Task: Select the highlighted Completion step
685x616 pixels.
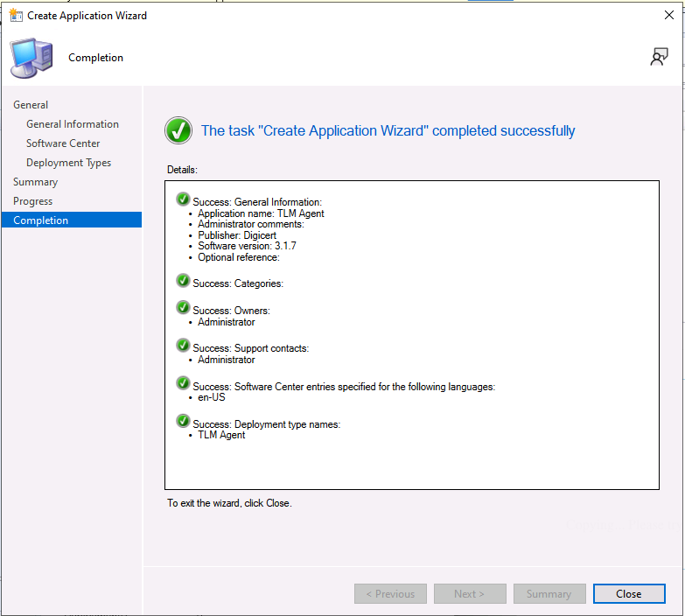Action: click(x=40, y=220)
